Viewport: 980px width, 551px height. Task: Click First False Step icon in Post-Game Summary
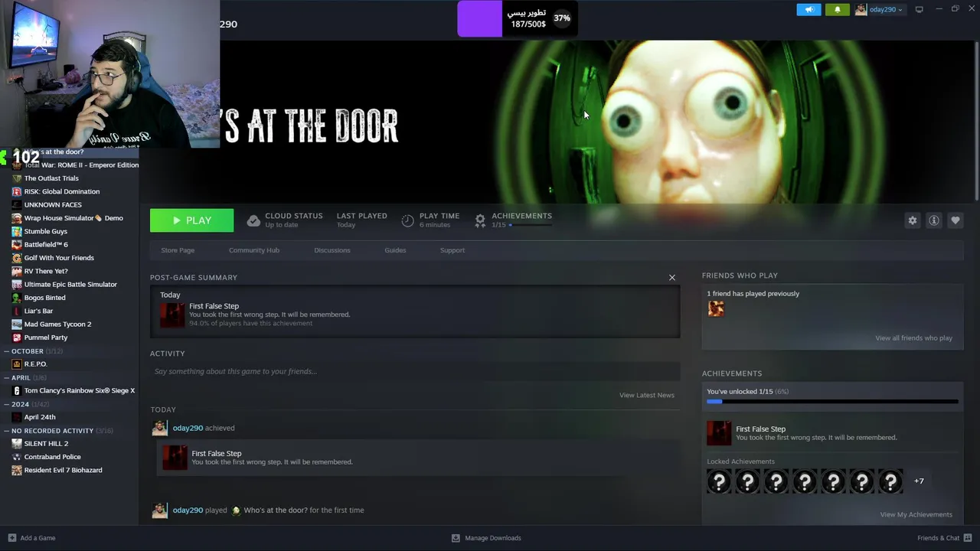pos(172,315)
